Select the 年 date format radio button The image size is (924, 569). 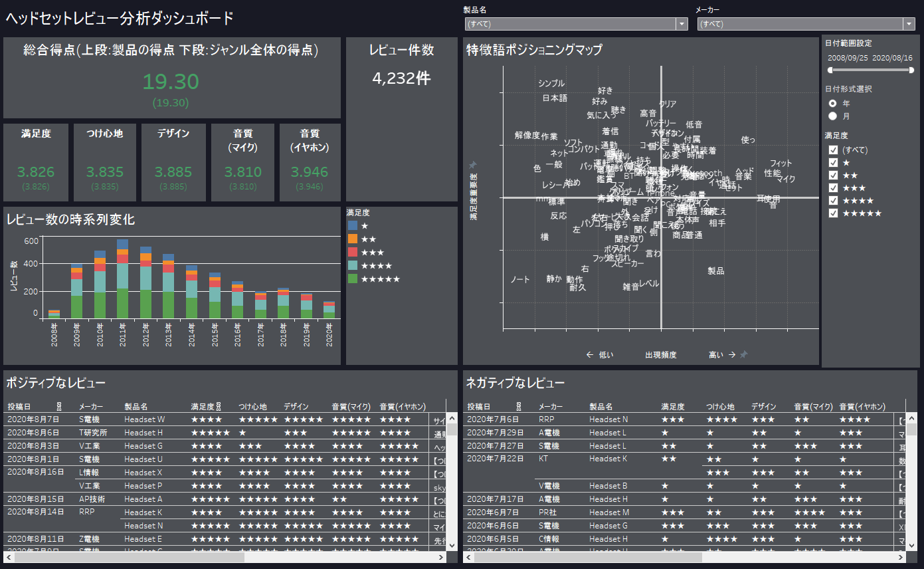tap(832, 103)
